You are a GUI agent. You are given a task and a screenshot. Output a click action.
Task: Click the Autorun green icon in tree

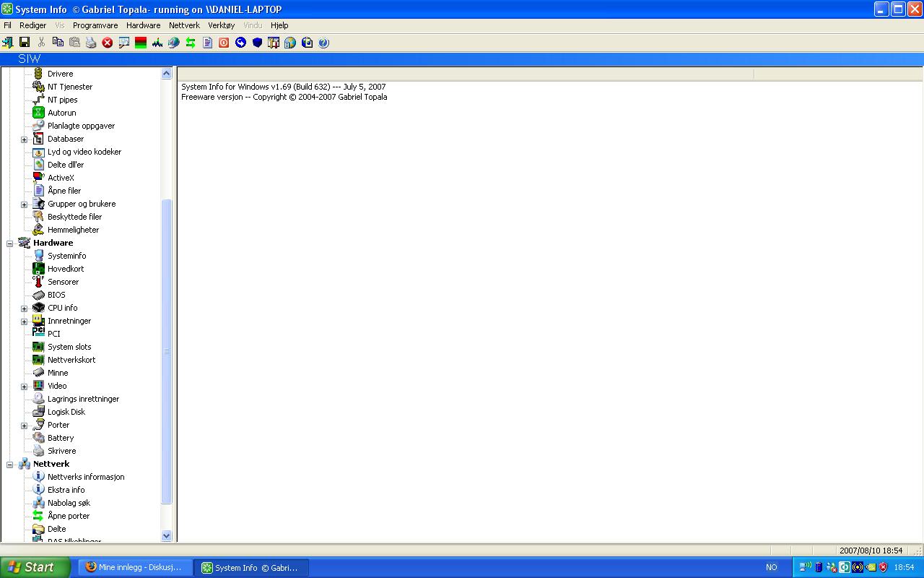tap(38, 113)
